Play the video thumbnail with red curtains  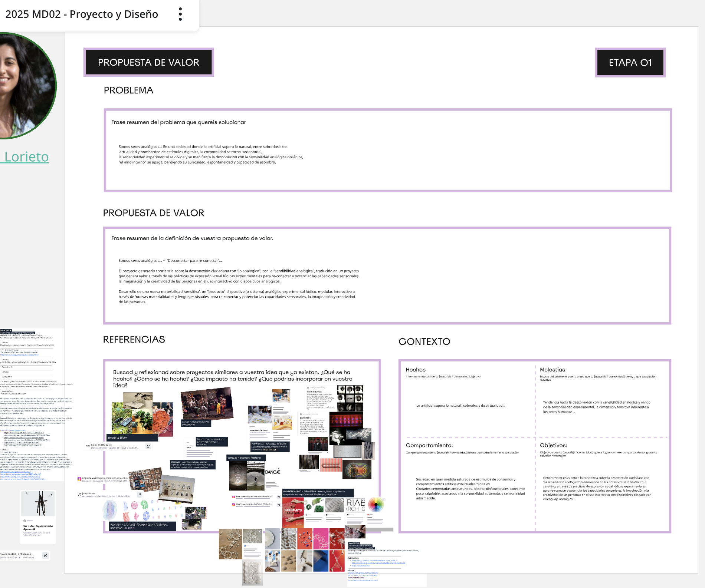click(x=318, y=444)
